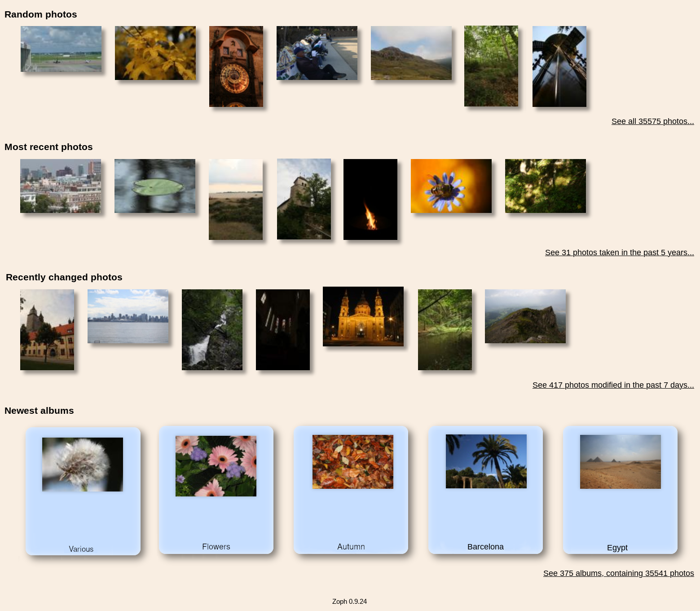
Task: Open the rocky mountain ridge photo
Action: [525, 316]
